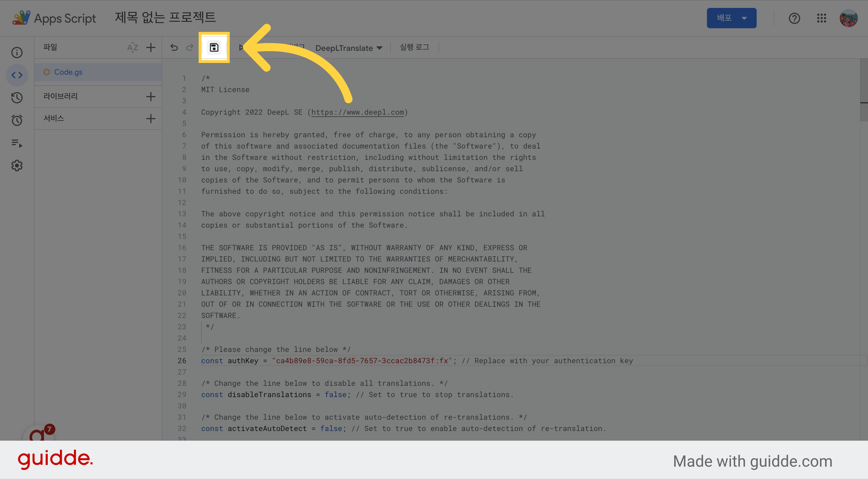This screenshot has width=868, height=479.
Task: Click line number 26 in the gutter
Action: coord(182,361)
